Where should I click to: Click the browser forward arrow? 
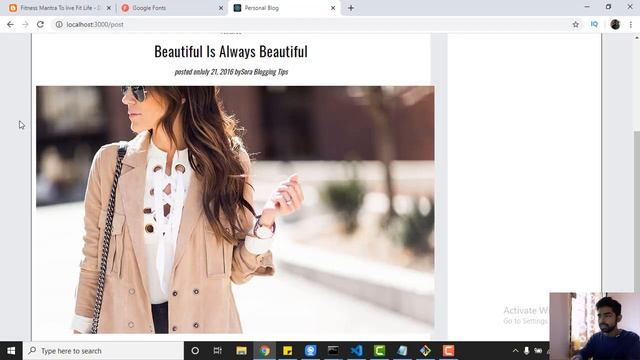point(25,24)
